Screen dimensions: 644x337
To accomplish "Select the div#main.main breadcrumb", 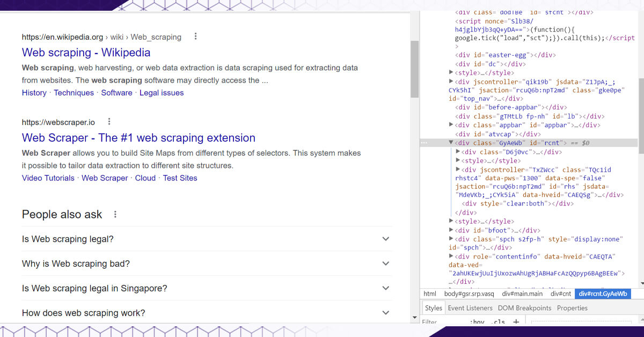I will click(522, 294).
